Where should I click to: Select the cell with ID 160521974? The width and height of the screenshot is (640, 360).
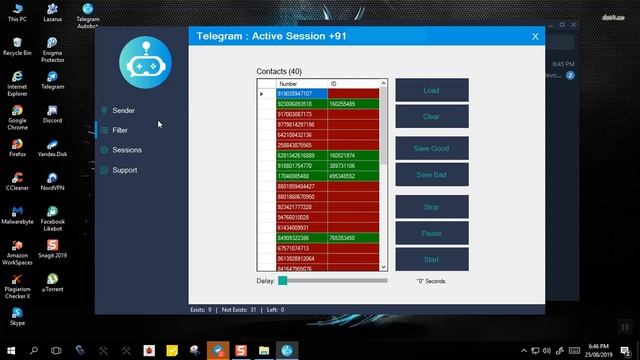coord(353,156)
